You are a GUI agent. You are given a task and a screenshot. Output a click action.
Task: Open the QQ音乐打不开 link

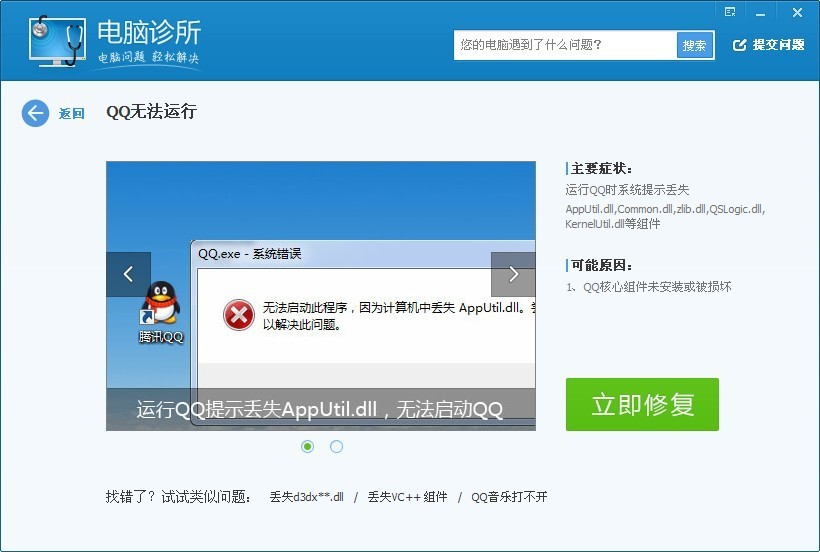[x=509, y=497]
